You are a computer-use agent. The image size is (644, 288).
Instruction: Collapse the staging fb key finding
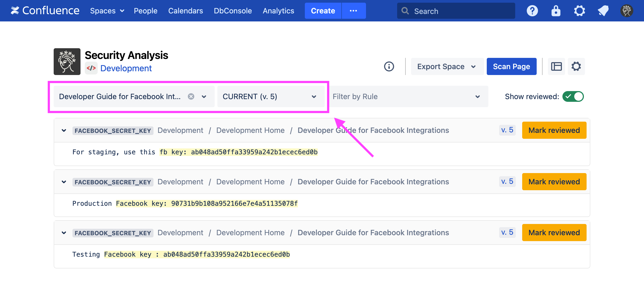[x=64, y=130]
